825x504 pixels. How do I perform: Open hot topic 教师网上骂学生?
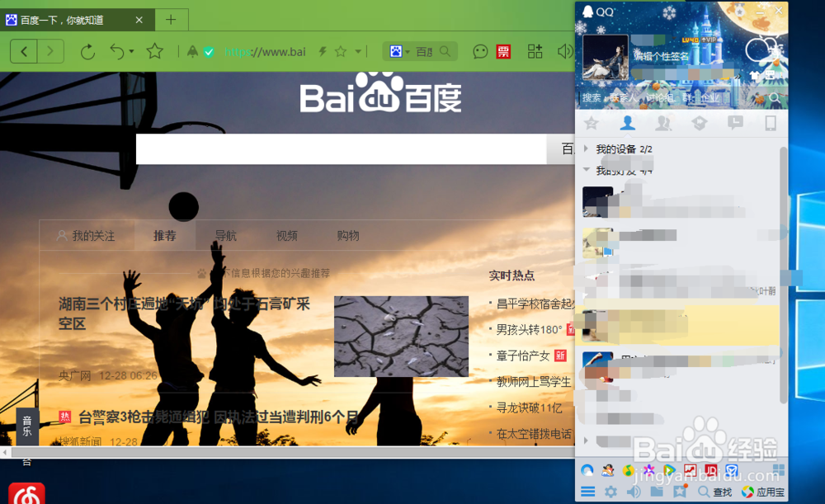pyautogui.click(x=534, y=381)
